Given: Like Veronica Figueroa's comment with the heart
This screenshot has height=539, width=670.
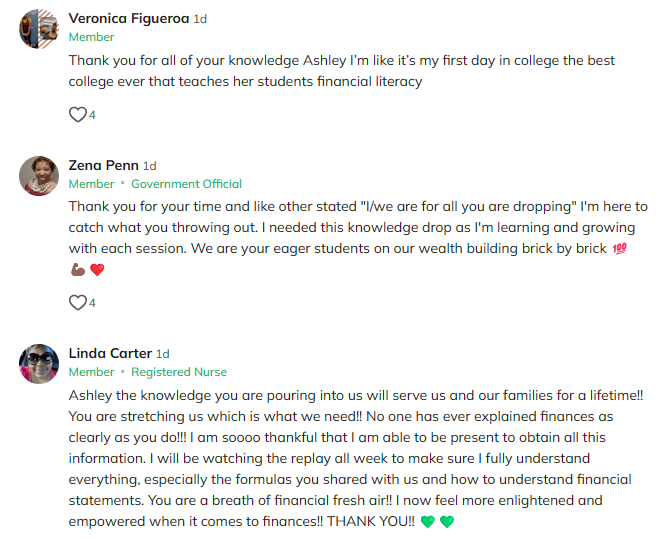Looking at the screenshot, I should (x=77, y=115).
